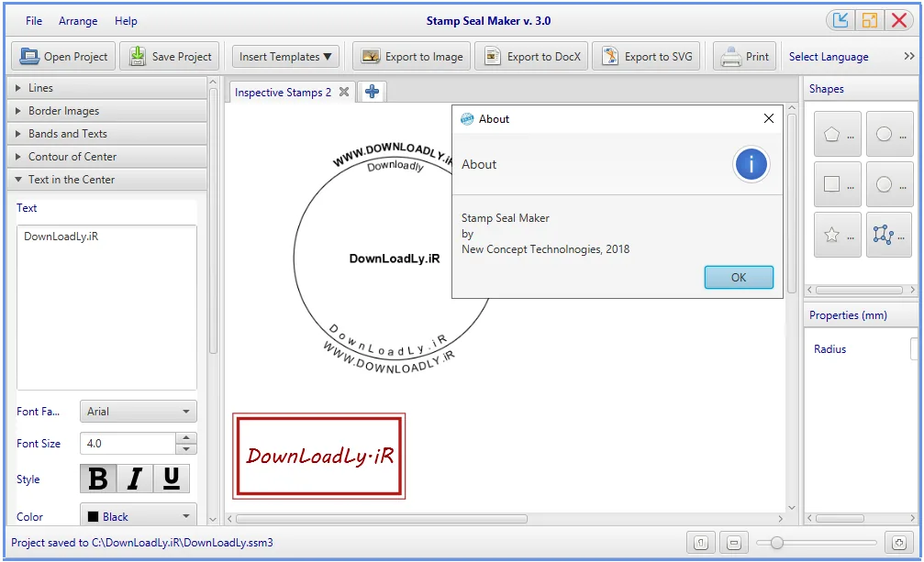This screenshot has width=924, height=562.
Task: Click the left panel vertical scrollbar
Action: point(213,221)
